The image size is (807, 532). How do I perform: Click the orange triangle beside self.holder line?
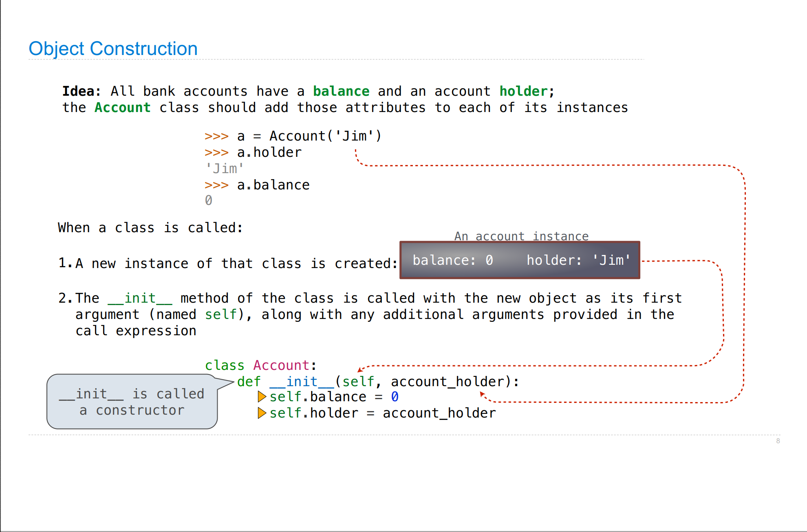pos(262,413)
